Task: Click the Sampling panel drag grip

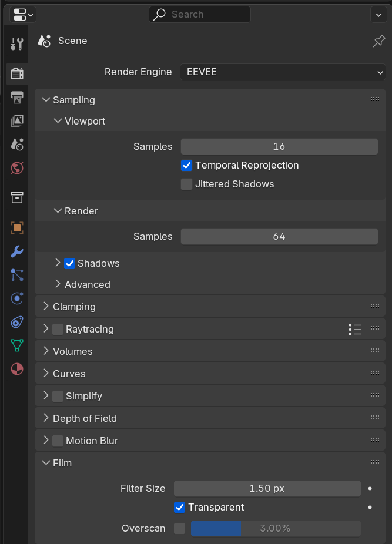Action: coord(374,99)
